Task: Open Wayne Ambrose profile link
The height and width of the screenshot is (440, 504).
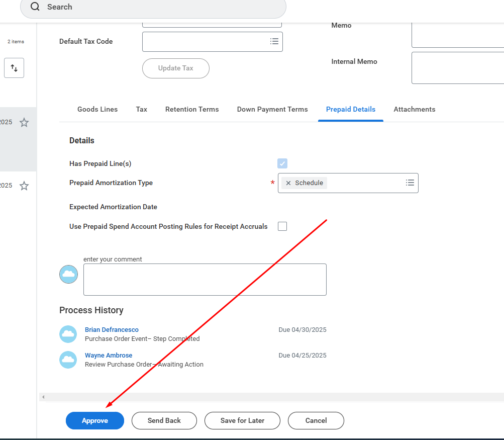Action: click(109, 356)
